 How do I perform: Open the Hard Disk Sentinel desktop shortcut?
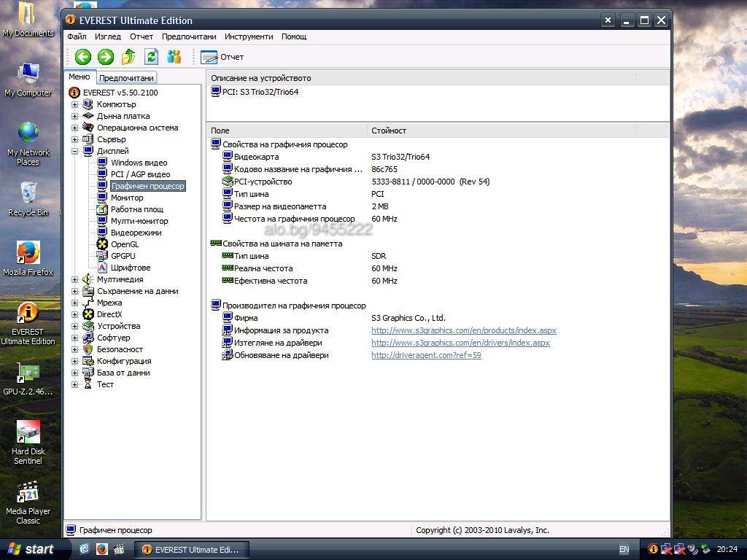tap(28, 443)
